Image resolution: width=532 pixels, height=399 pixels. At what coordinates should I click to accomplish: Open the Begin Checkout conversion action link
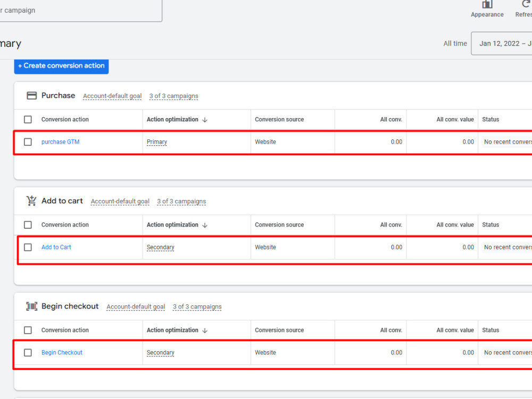[x=62, y=353]
